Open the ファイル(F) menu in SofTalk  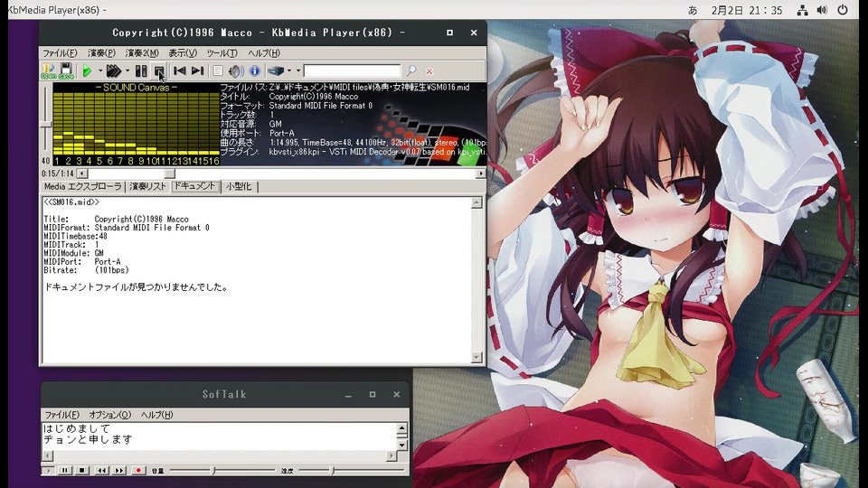pyautogui.click(x=61, y=415)
